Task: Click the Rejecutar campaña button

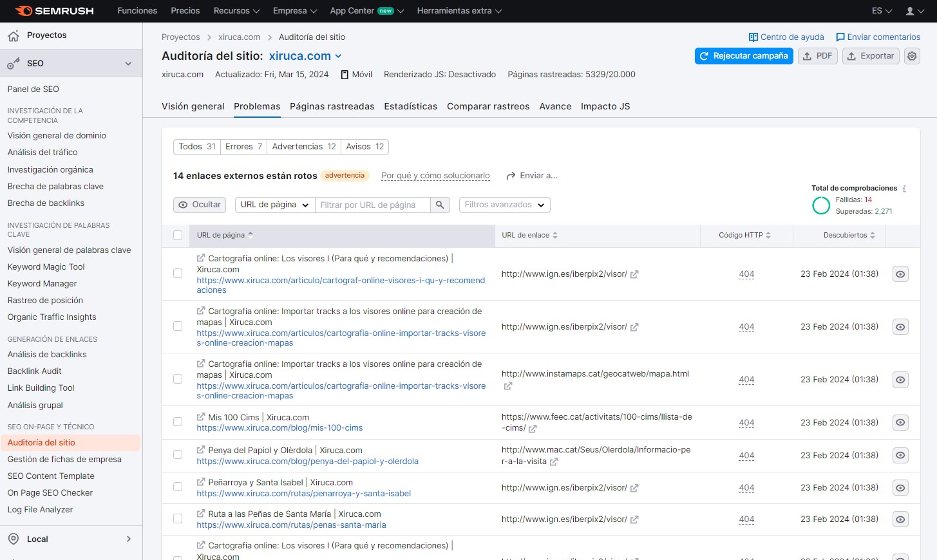Action: point(744,56)
